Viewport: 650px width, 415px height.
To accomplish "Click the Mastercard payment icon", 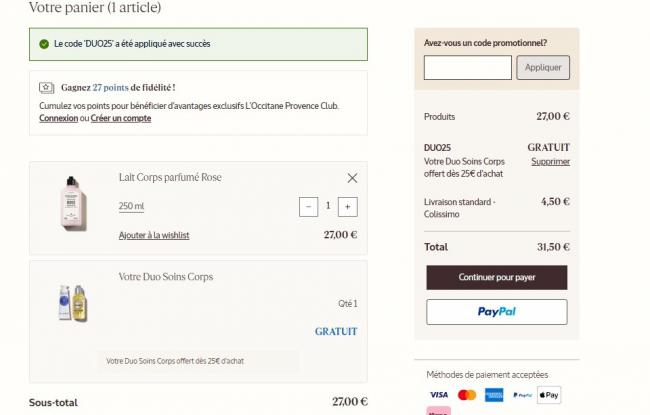I will [x=466, y=395].
